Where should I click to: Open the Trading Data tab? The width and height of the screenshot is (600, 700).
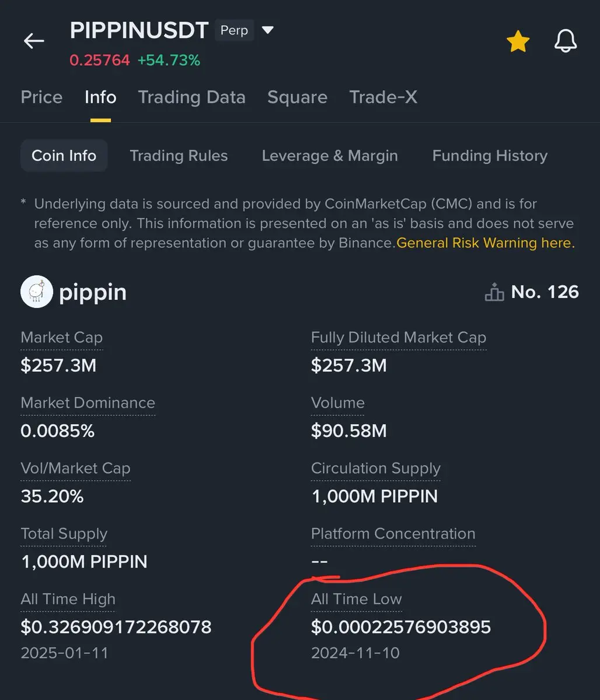191,97
